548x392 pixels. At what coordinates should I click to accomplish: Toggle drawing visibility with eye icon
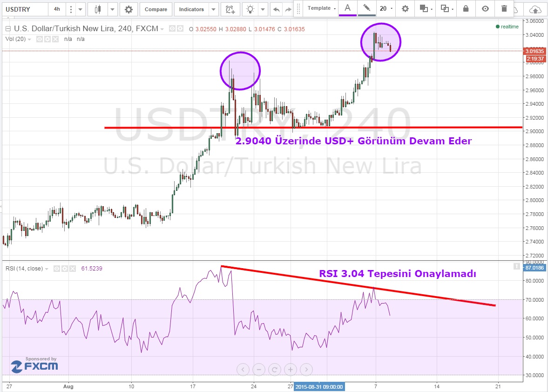click(485, 8)
